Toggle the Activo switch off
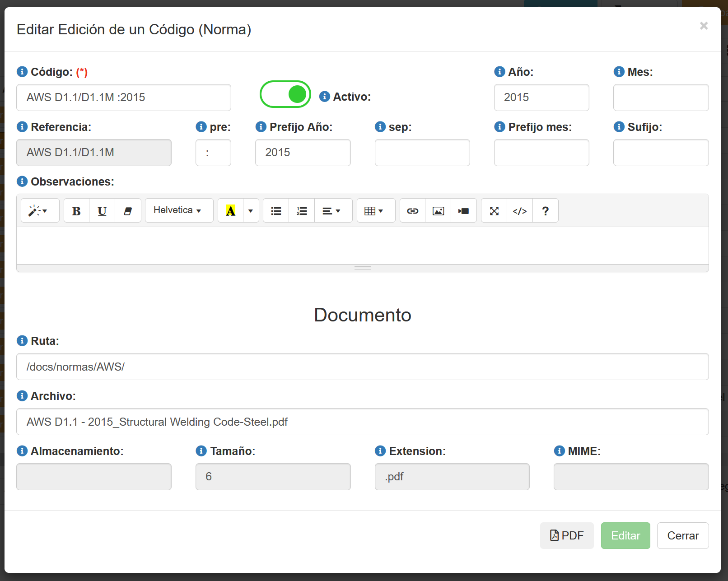 point(285,94)
